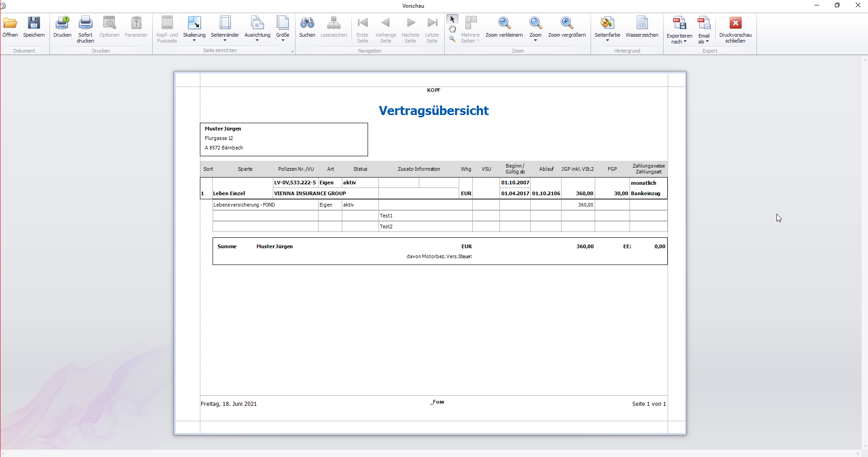Click Zoom vergrößern
This screenshot has height=457, width=868.
pyautogui.click(x=567, y=27)
